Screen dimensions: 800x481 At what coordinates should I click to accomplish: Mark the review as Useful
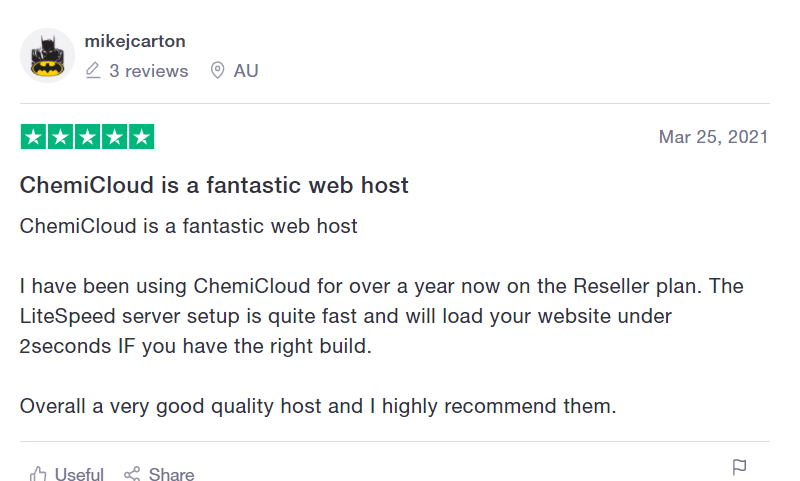tap(79, 474)
